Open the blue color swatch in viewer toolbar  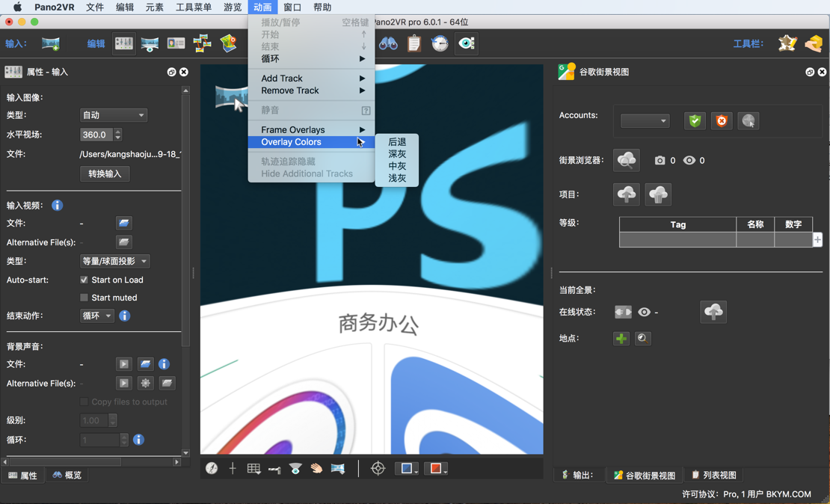(x=406, y=468)
